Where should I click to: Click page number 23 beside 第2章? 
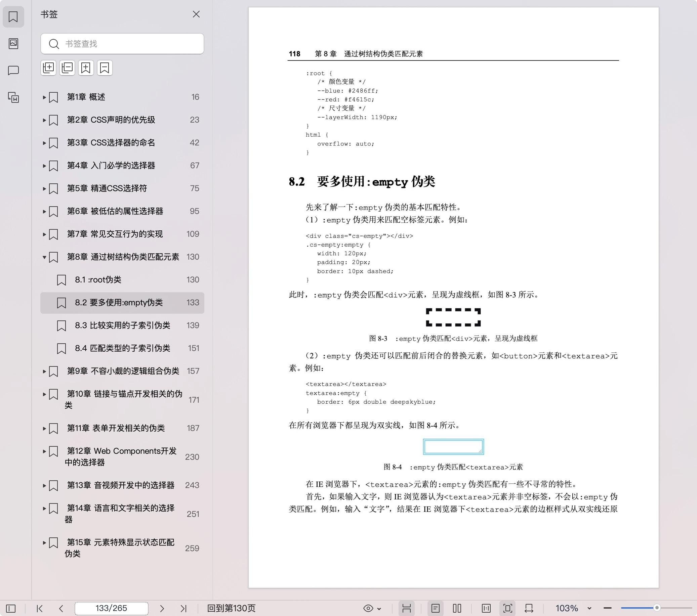click(x=194, y=120)
